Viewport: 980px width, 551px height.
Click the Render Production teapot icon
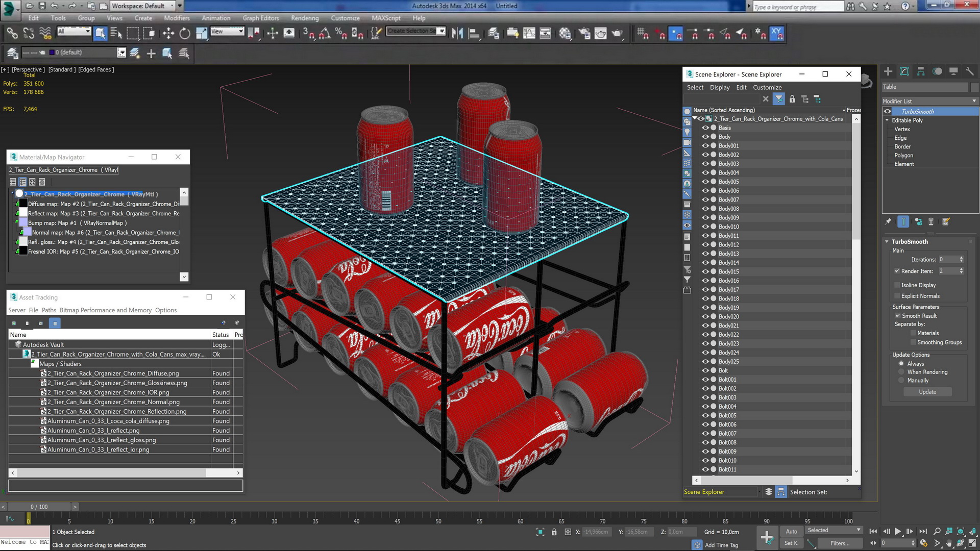(x=617, y=34)
